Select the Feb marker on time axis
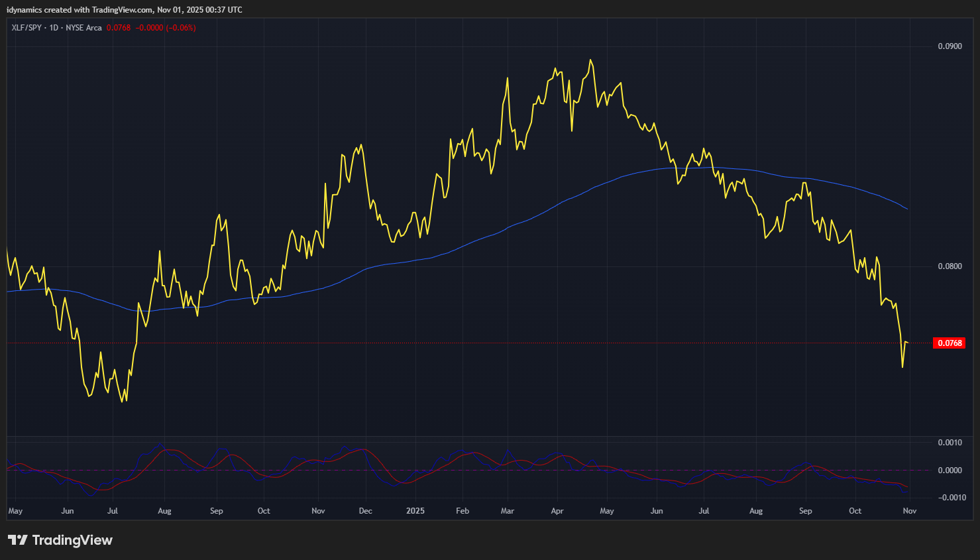The image size is (980, 560). (463, 511)
